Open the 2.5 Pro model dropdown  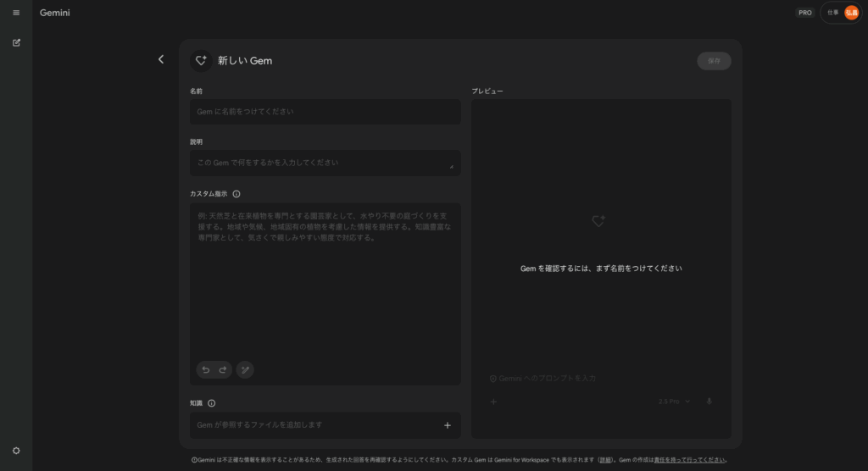pos(675,401)
